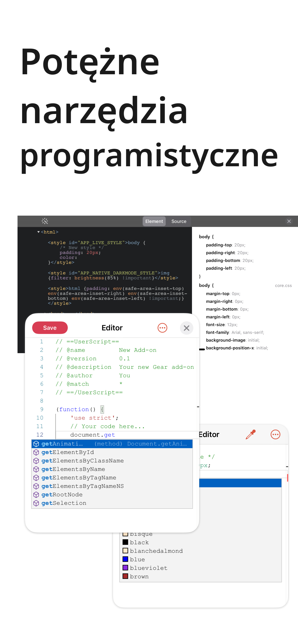Screen dimensions: 298x644
Task: Choose getElementsByTagNameNS suggestion
Action: [112, 486]
